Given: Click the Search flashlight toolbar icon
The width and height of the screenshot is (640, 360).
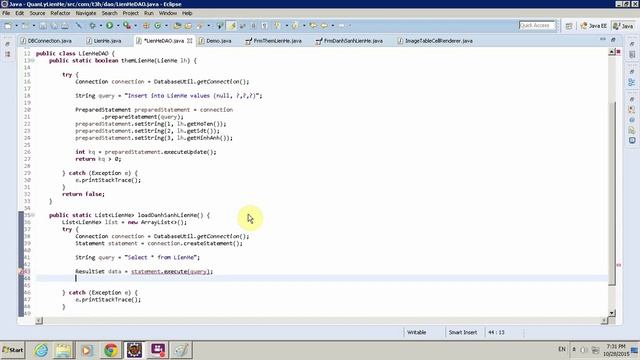Looking at the screenshot, I should (200, 26).
